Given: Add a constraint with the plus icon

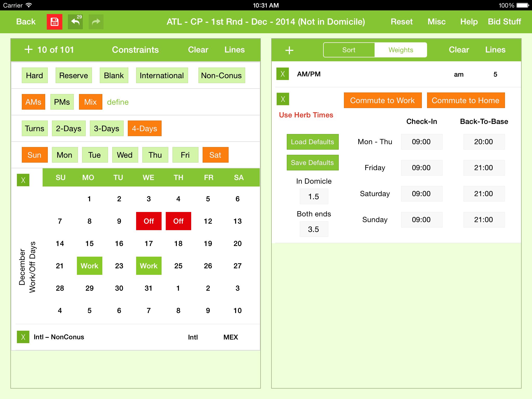Looking at the screenshot, I should coord(28,49).
